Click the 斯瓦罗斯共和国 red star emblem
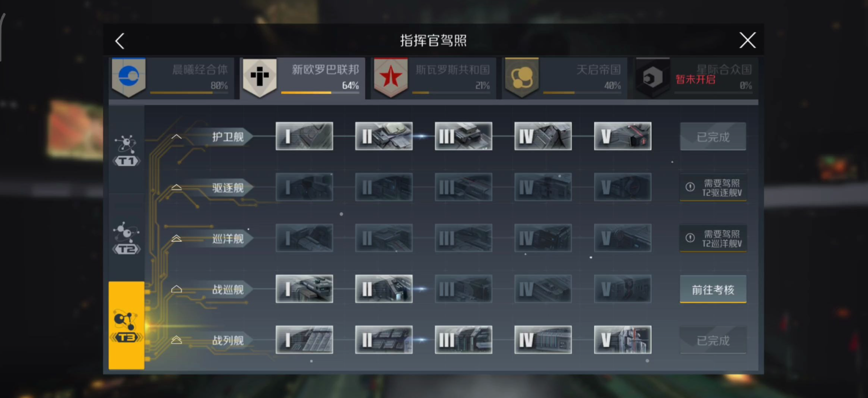The height and width of the screenshot is (398, 868). click(x=391, y=77)
